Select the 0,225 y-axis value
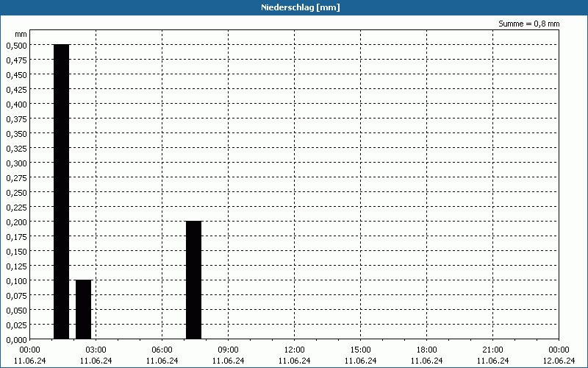The image size is (588, 368). (x=17, y=208)
